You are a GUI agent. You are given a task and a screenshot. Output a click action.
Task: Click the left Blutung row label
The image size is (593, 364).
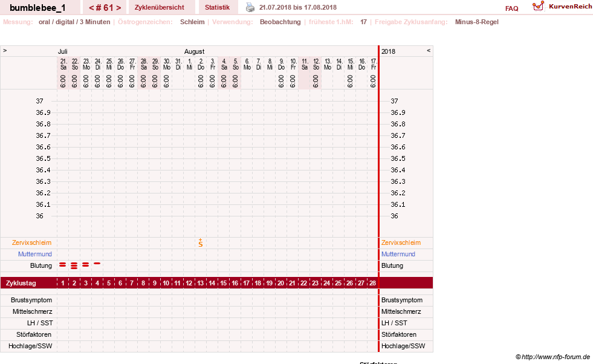(41, 265)
